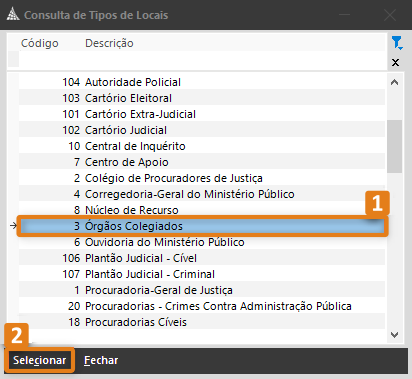
Task: Click the application logo in title bar
Action: point(13,15)
